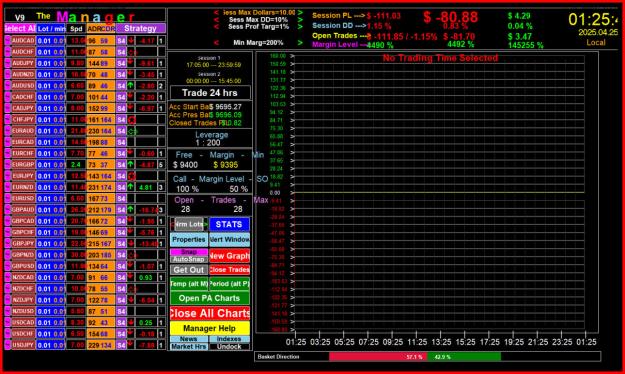Click the red down arrow in CADCHF row

[131, 97]
